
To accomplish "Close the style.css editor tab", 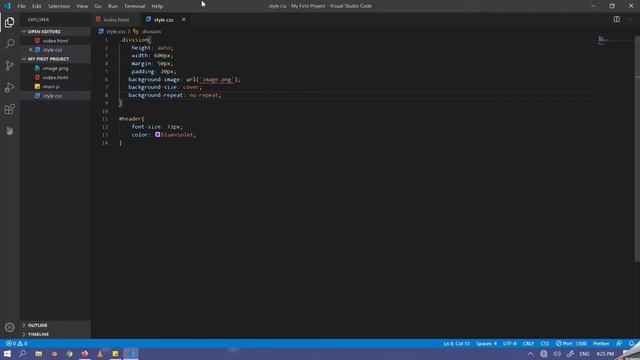I will [184, 19].
